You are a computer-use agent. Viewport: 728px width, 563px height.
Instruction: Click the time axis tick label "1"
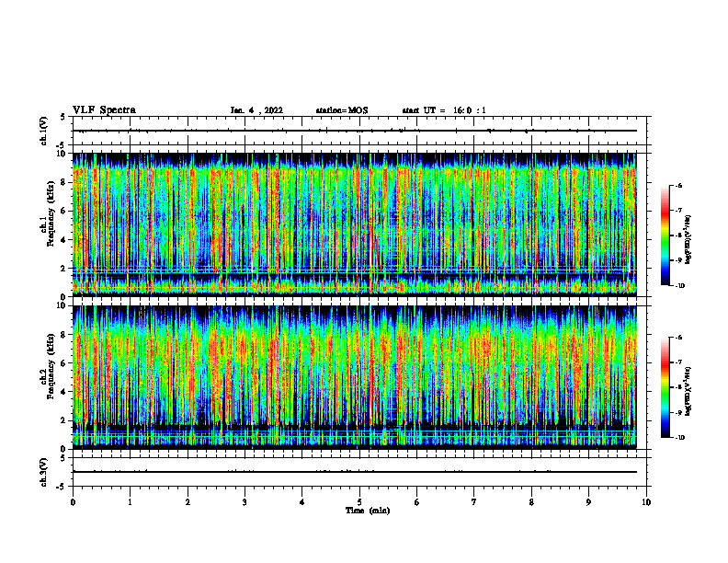(130, 502)
